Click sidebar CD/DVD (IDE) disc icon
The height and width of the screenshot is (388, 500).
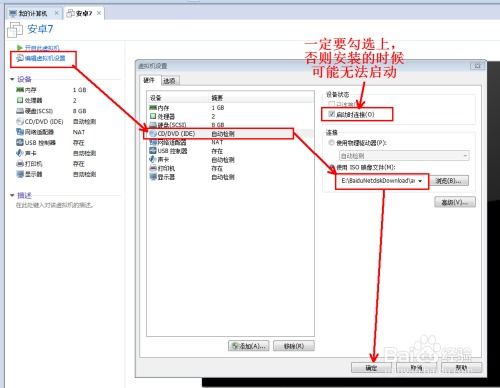(20, 121)
